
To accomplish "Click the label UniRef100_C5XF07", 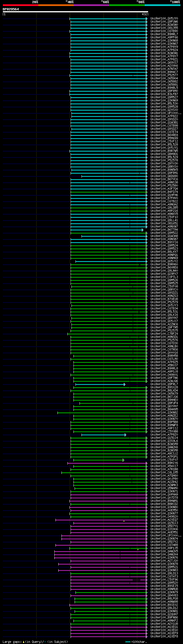I will tap(164, 460).
